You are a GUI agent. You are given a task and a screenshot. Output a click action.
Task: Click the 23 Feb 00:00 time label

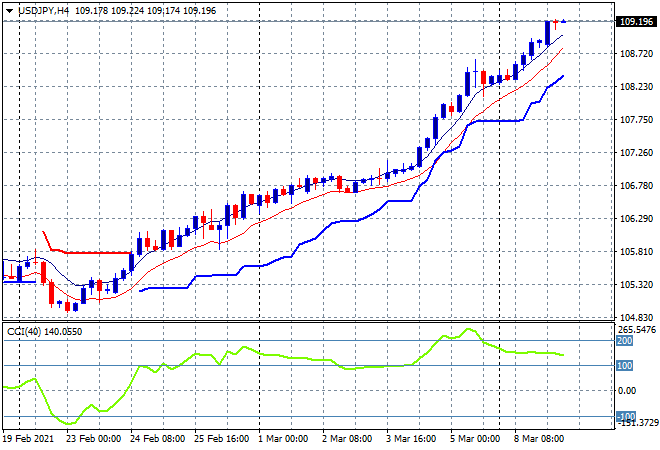(x=93, y=439)
